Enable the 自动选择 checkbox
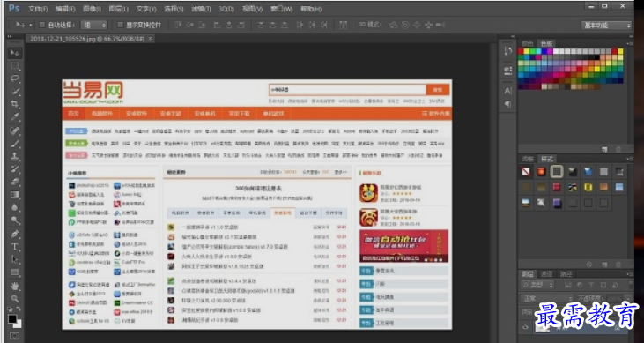The height and width of the screenshot is (343, 644). pos(41,25)
